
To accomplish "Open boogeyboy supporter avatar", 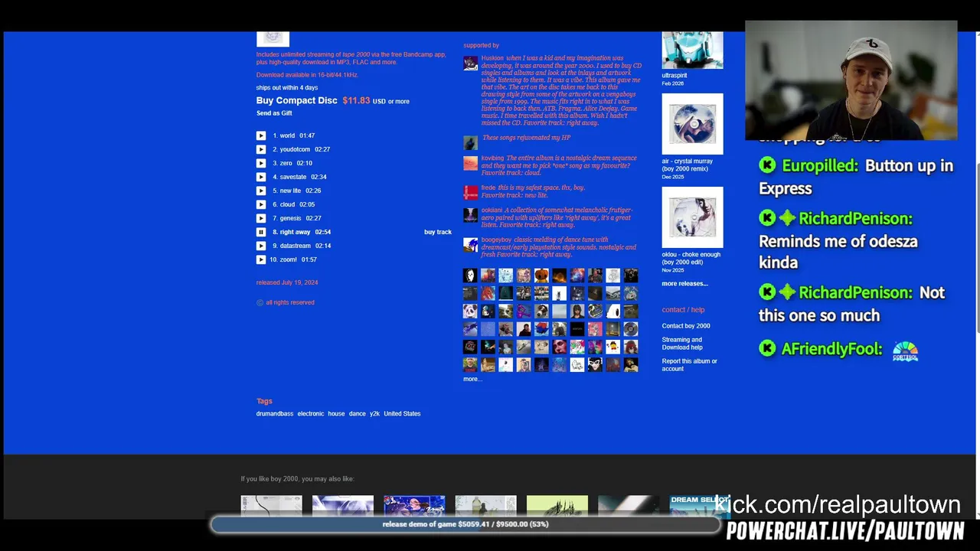I will 470,245.
